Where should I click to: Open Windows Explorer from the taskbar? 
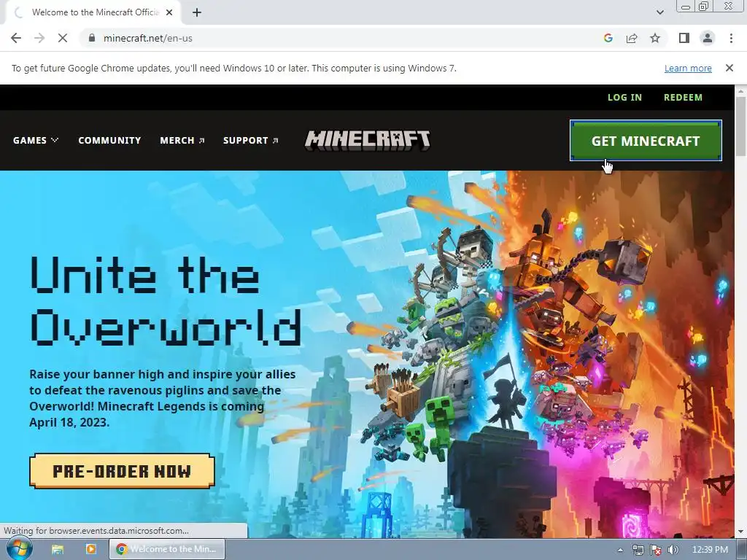pyautogui.click(x=58, y=549)
